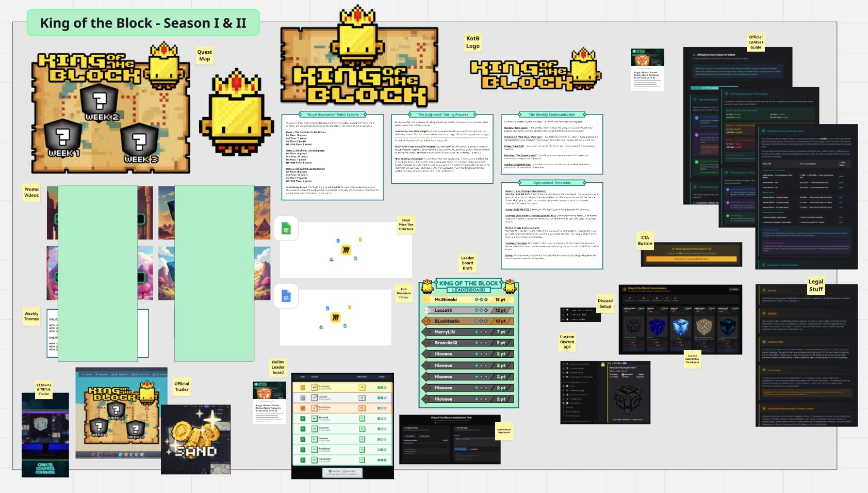This screenshot has width=868, height=493.
Task: Open the Operational Timetable text card
Action: click(x=552, y=225)
